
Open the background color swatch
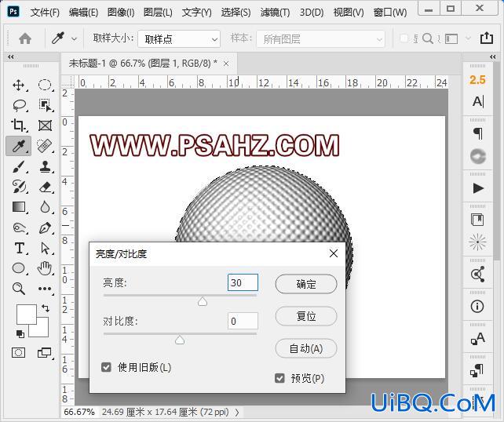coord(42,329)
